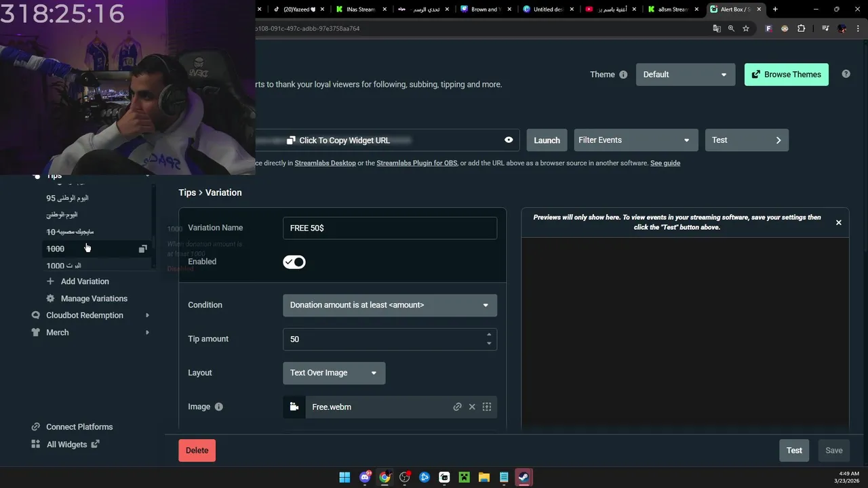Viewport: 868px width, 488px height.
Task: Click the Cloudbot Redemption icon
Action: tap(36, 315)
